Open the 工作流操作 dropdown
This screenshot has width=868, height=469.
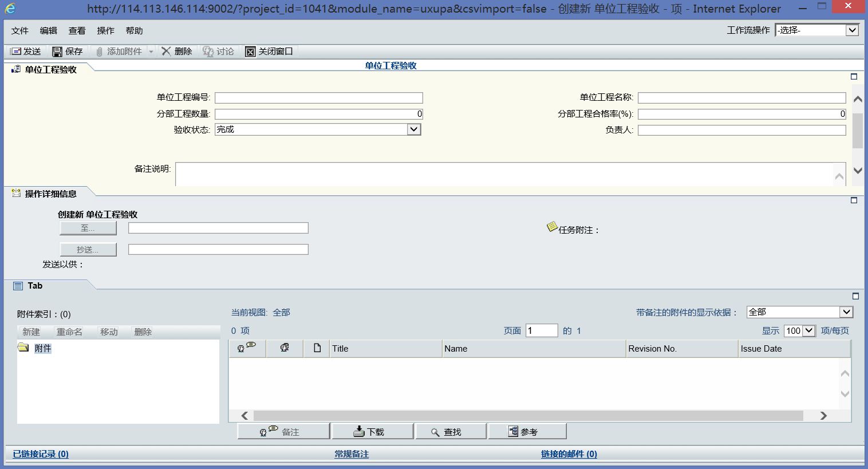[817, 30]
